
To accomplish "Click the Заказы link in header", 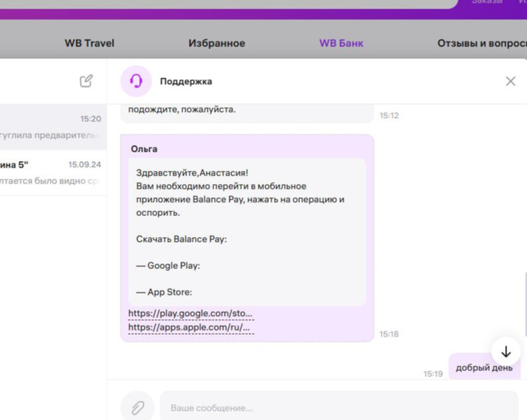I will 486,2.
